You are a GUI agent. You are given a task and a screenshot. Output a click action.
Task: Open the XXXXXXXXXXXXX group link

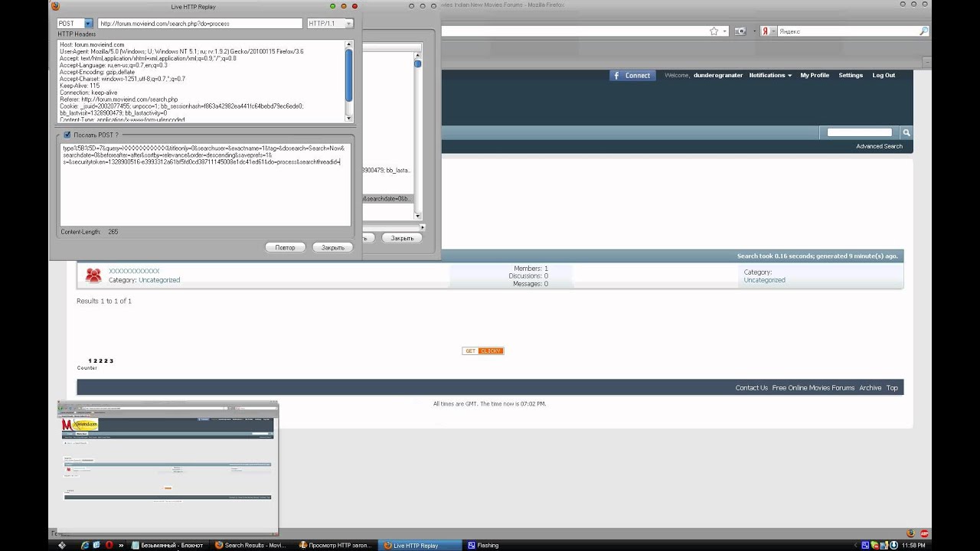[x=134, y=271]
